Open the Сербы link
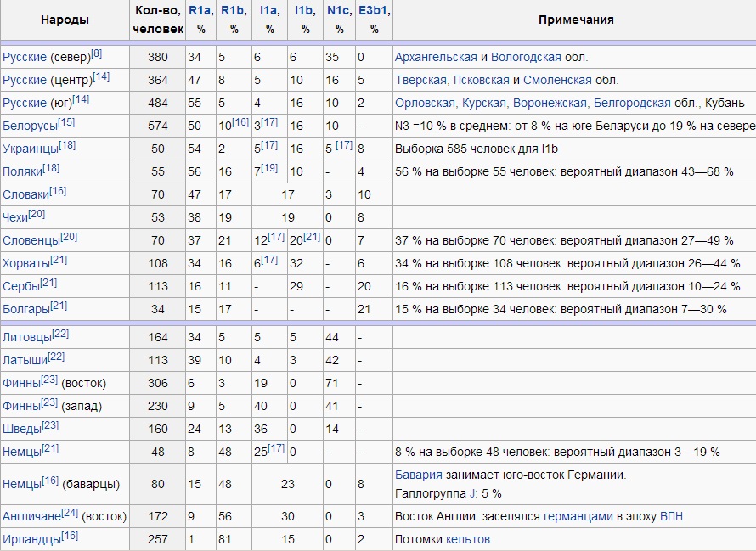The width and height of the screenshot is (756, 551). tap(21, 287)
